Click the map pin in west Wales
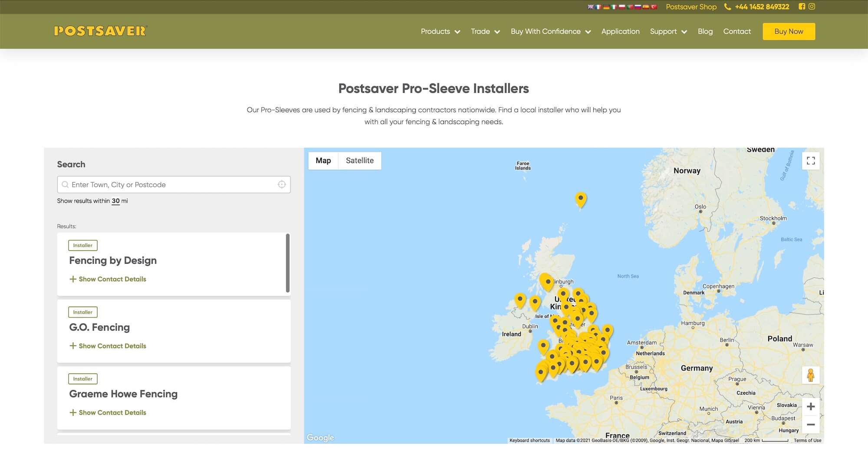 tap(543, 347)
